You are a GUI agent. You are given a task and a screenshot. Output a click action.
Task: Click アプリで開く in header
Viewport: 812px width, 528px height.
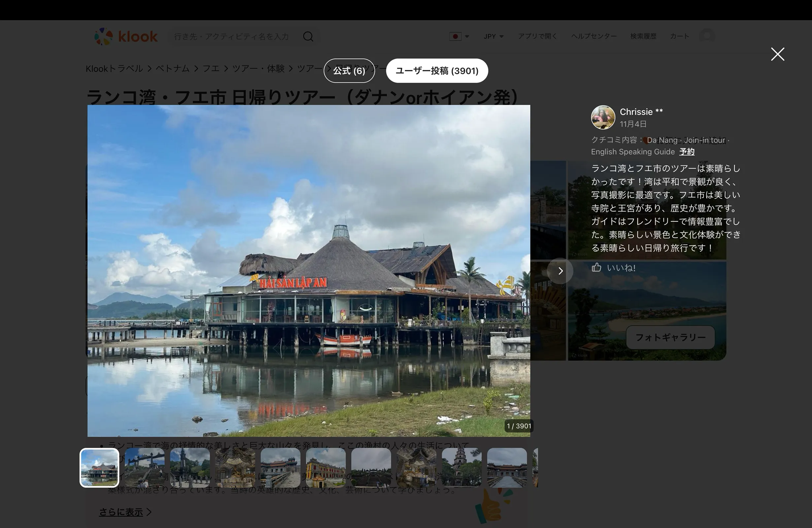click(x=537, y=36)
